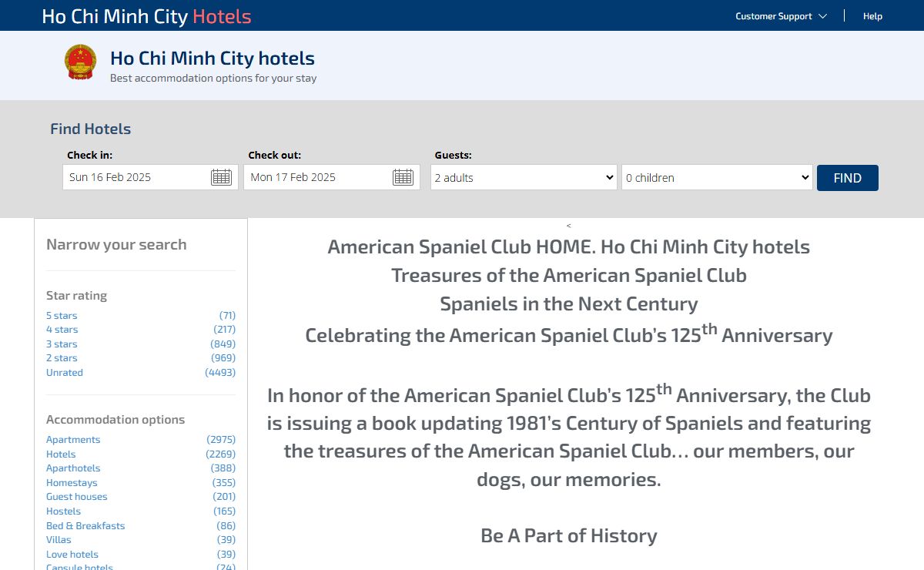Open the adults guests dropdown
Viewport: 924px width, 570px height.
coord(524,177)
